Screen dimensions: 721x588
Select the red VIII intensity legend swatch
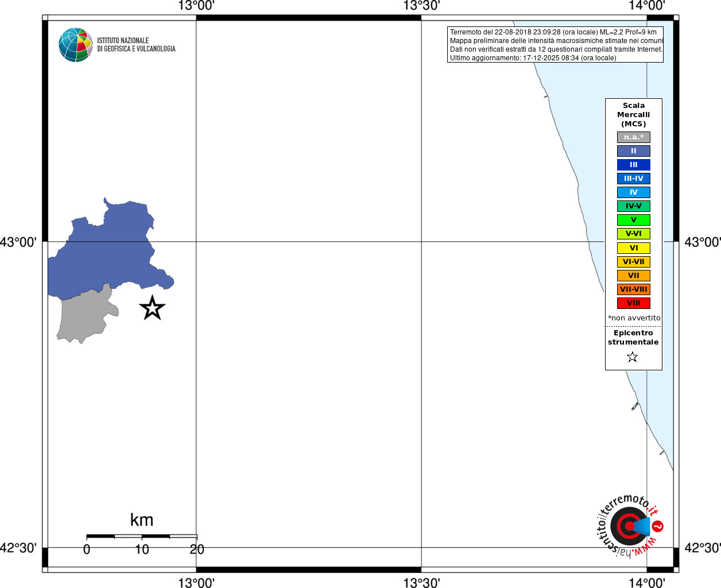tap(633, 303)
